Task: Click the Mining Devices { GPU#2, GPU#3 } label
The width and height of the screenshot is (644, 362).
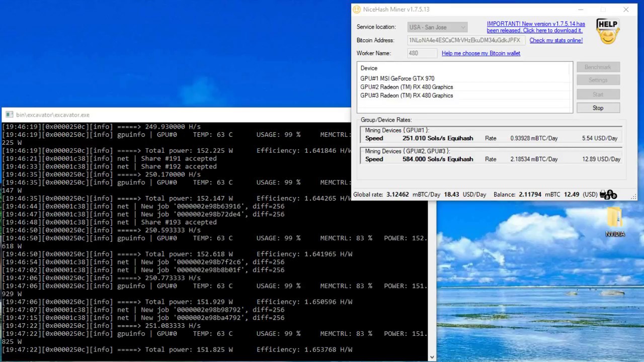Action: 408,151
